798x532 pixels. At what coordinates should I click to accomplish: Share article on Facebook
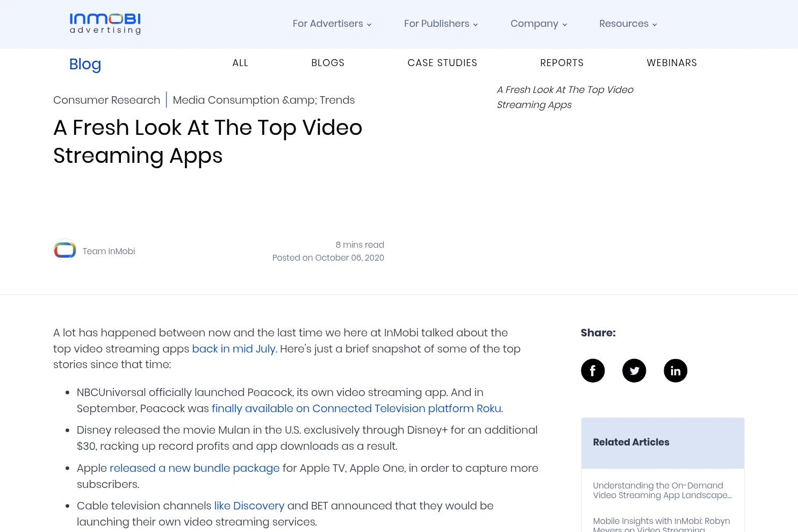click(593, 371)
